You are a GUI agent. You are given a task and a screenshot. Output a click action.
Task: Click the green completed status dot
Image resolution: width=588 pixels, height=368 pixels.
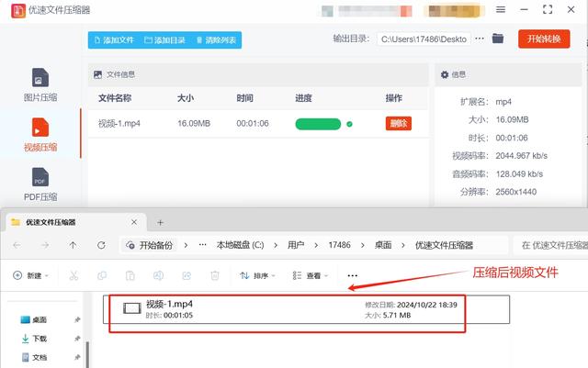tap(349, 124)
